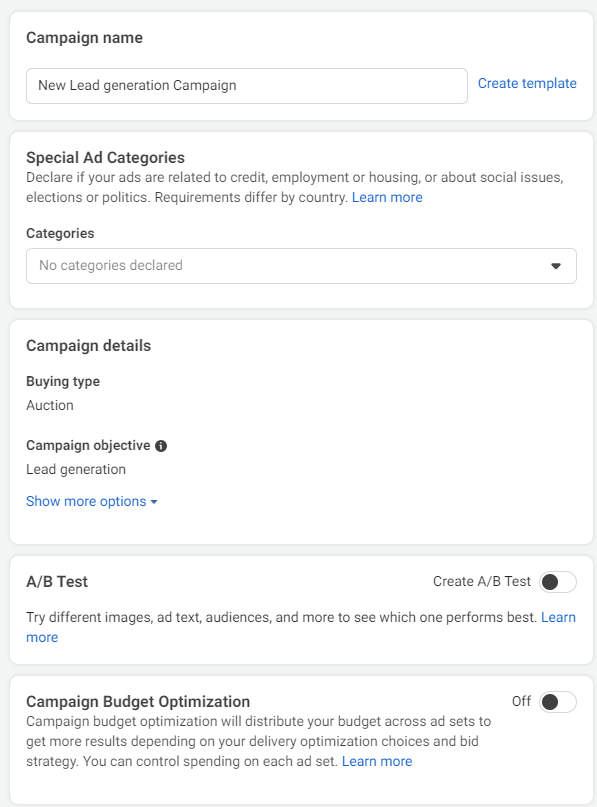
Task: Click the Campaign name input field
Action: [x=247, y=85]
